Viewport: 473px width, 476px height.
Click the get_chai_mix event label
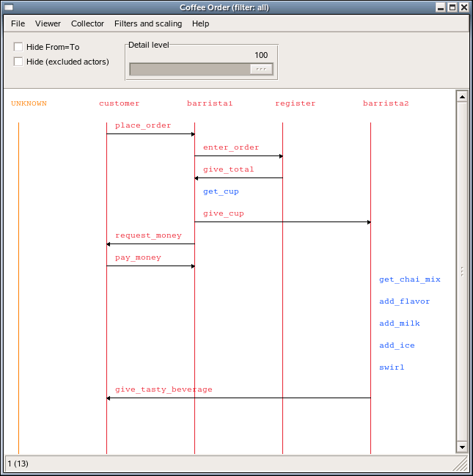409,279
